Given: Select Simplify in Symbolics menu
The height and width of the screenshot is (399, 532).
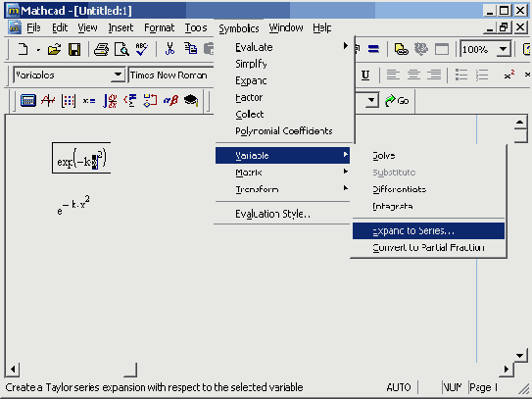Looking at the screenshot, I should click(251, 64).
